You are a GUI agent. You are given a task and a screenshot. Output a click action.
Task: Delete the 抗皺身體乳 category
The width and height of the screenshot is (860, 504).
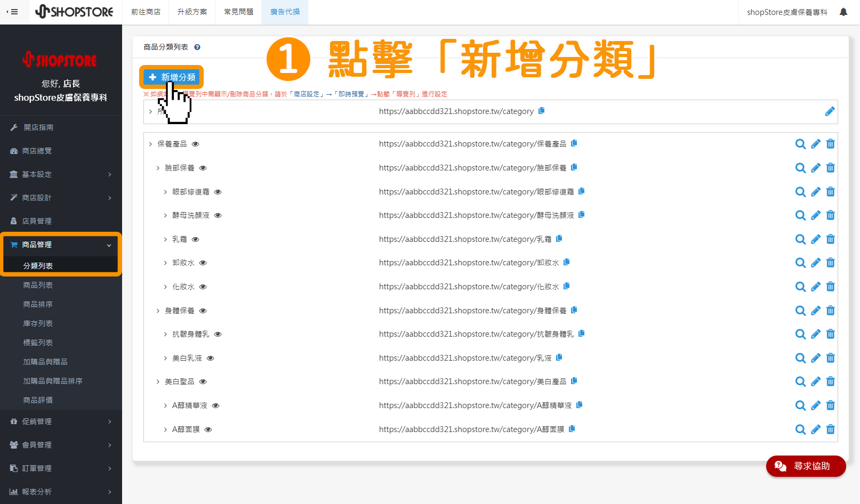click(830, 334)
